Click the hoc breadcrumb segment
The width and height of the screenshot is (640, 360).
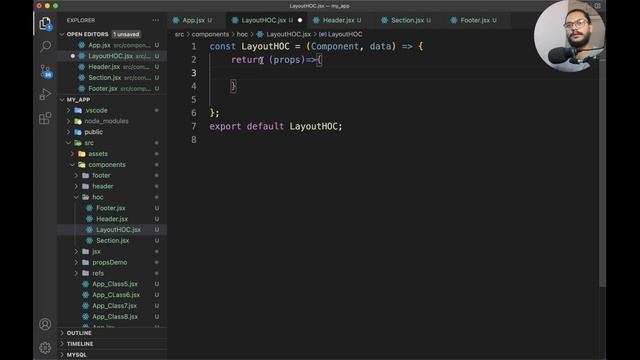(x=242, y=34)
